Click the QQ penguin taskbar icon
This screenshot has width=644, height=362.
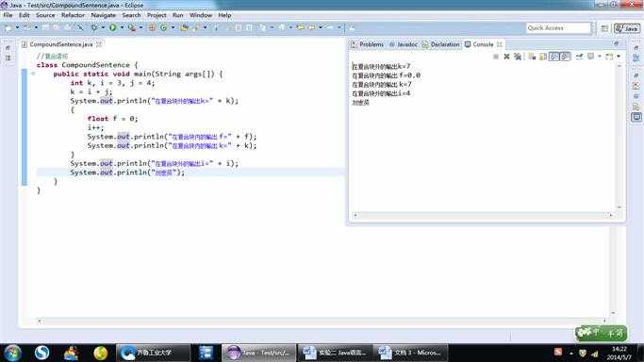(x=71, y=353)
